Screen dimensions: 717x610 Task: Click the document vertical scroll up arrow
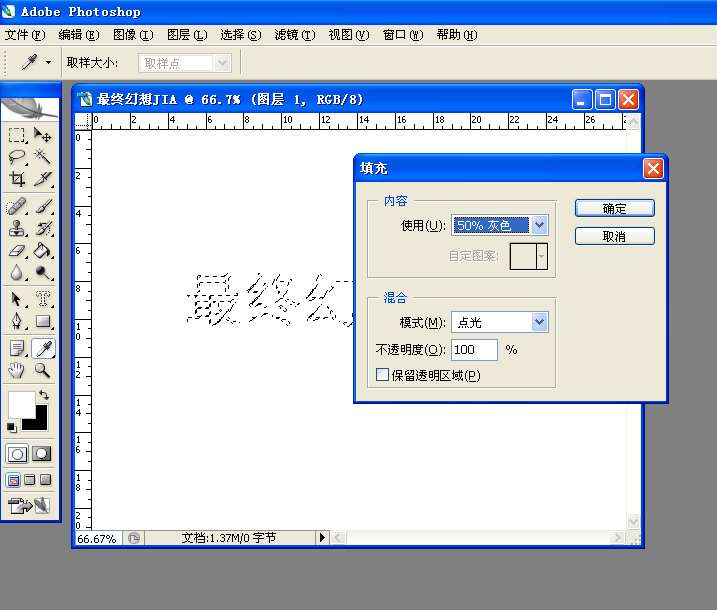point(633,121)
